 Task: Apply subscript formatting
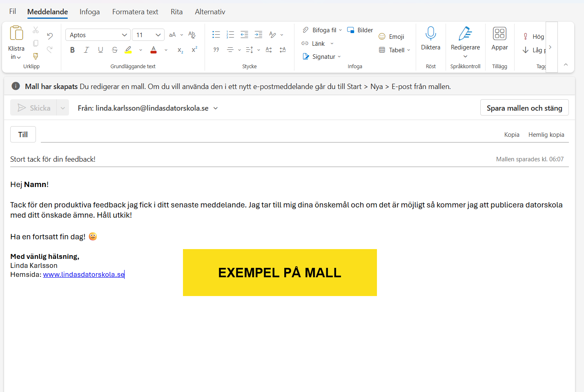click(x=180, y=50)
